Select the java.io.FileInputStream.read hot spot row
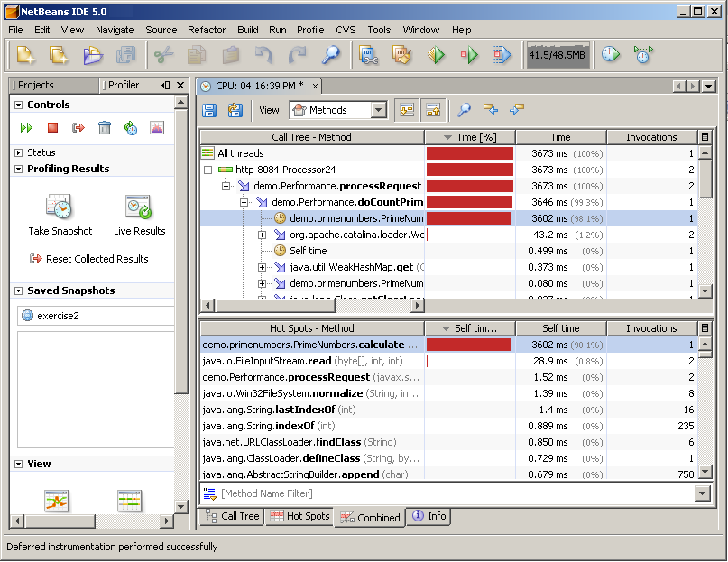728x562 pixels. click(449, 362)
